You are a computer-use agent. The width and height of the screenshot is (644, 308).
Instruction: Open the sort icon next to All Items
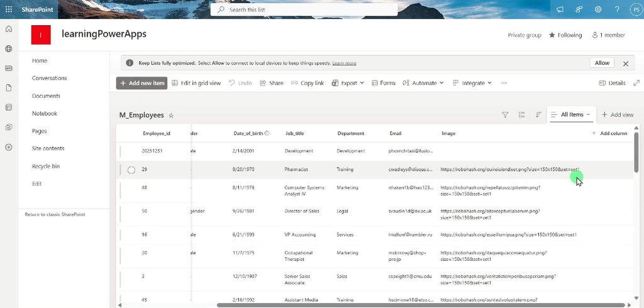pyautogui.click(x=538, y=115)
